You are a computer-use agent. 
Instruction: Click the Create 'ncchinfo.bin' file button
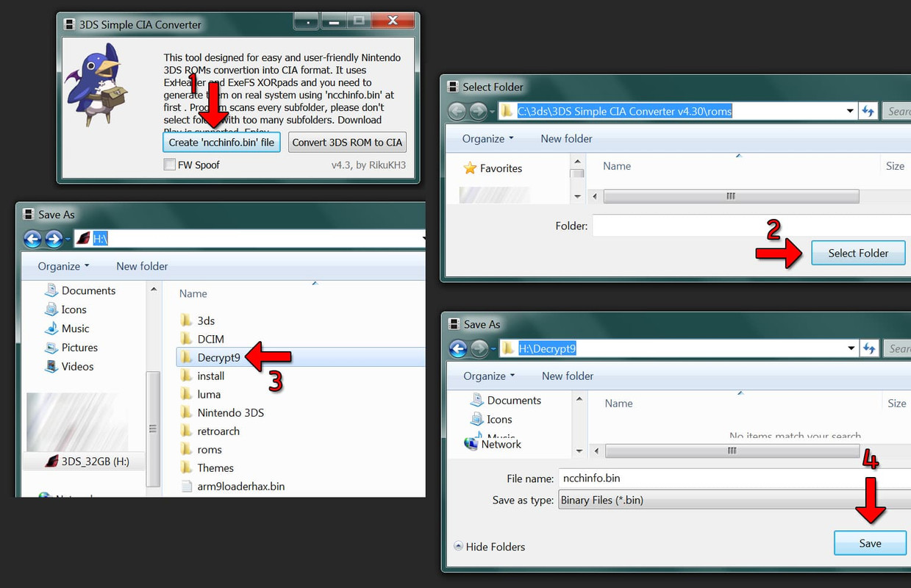point(221,142)
